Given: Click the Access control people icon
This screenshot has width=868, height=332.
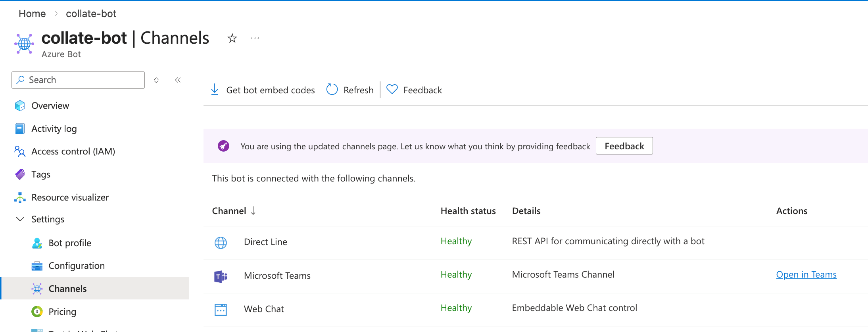Looking at the screenshot, I should [x=20, y=151].
